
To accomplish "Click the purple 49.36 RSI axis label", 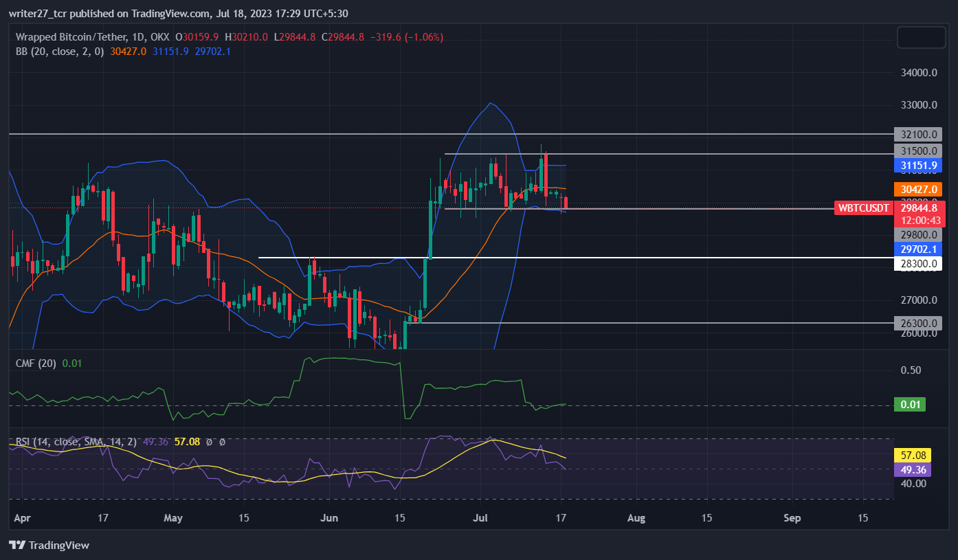I will (x=912, y=470).
